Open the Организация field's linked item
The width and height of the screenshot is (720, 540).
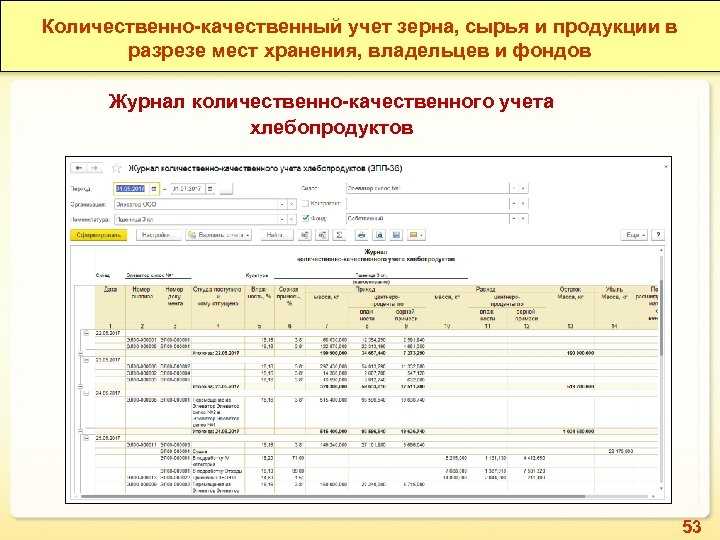(292, 204)
